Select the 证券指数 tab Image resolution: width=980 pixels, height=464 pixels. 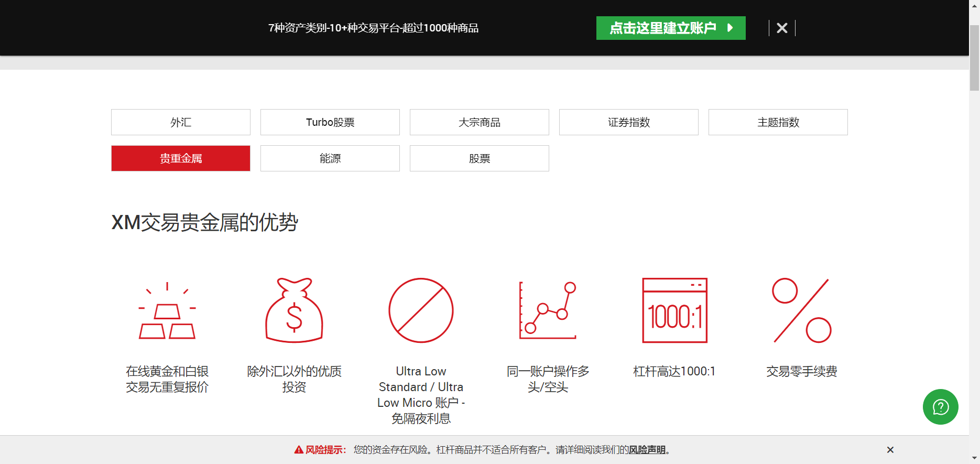point(629,122)
